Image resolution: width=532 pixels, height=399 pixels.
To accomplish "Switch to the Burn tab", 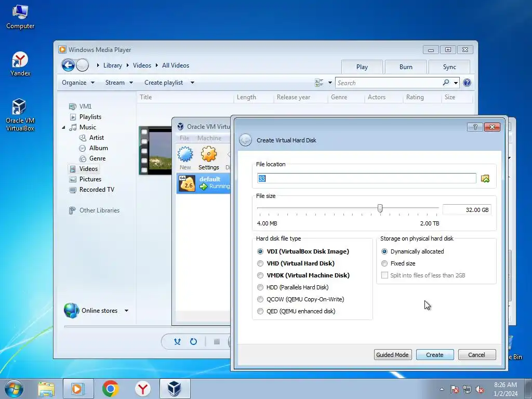I will pos(406,67).
